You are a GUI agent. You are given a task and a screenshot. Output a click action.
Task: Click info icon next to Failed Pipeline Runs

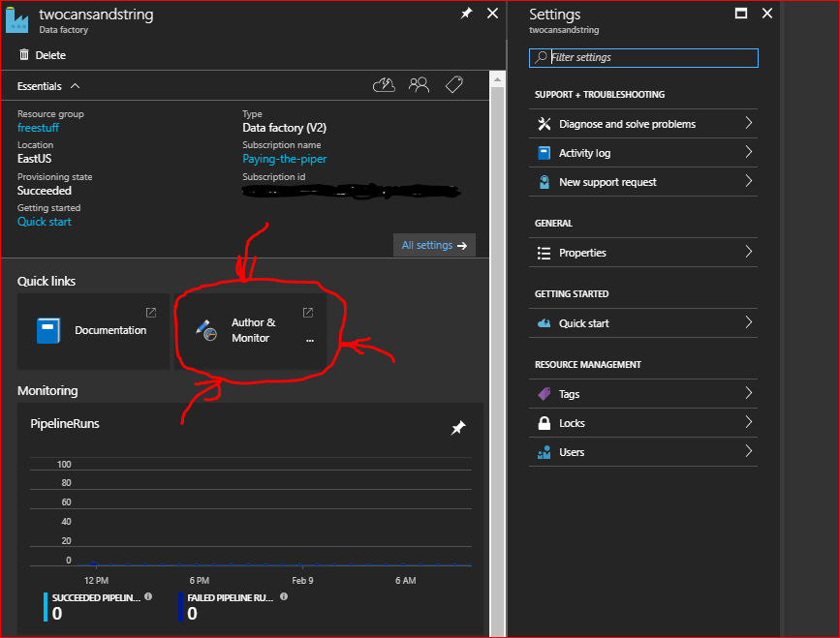pos(284,596)
